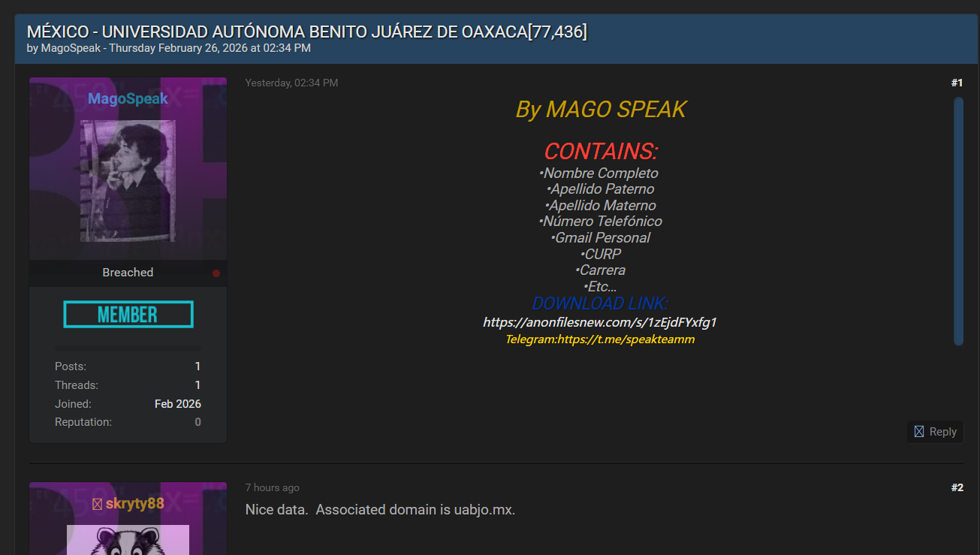The width and height of the screenshot is (980, 555).
Task: Click the post content vertical scrollbar
Action: point(958,221)
